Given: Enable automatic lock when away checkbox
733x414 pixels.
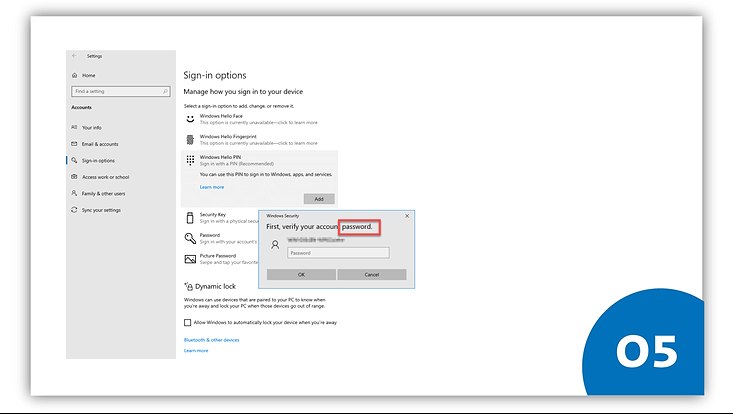Looking at the screenshot, I should 187,323.
